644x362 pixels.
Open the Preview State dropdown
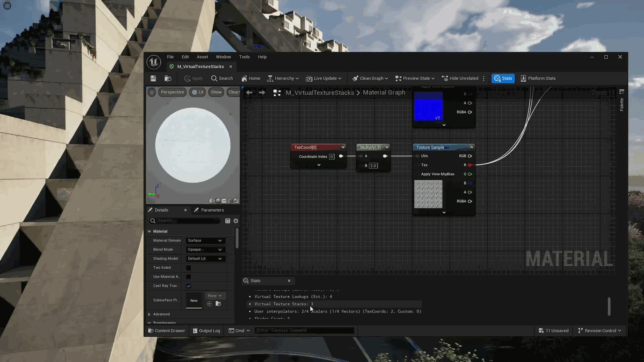(415, 78)
